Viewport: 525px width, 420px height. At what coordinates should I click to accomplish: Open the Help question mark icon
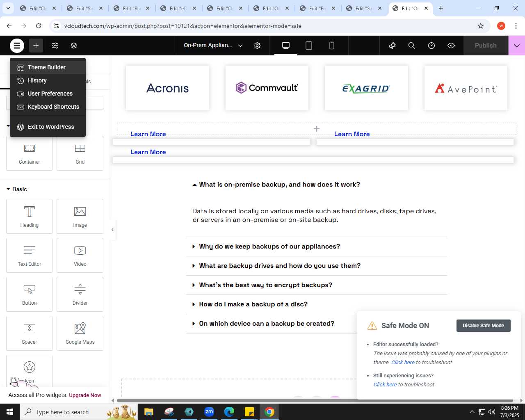click(x=431, y=46)
